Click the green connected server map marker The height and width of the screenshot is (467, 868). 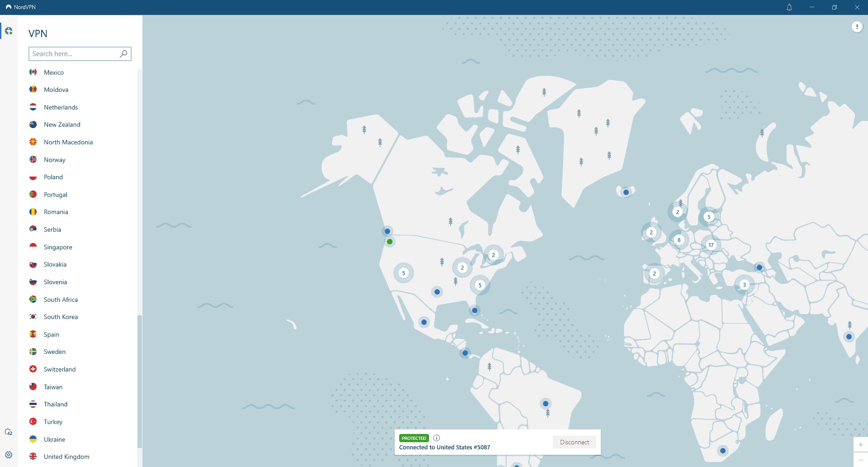390,242
